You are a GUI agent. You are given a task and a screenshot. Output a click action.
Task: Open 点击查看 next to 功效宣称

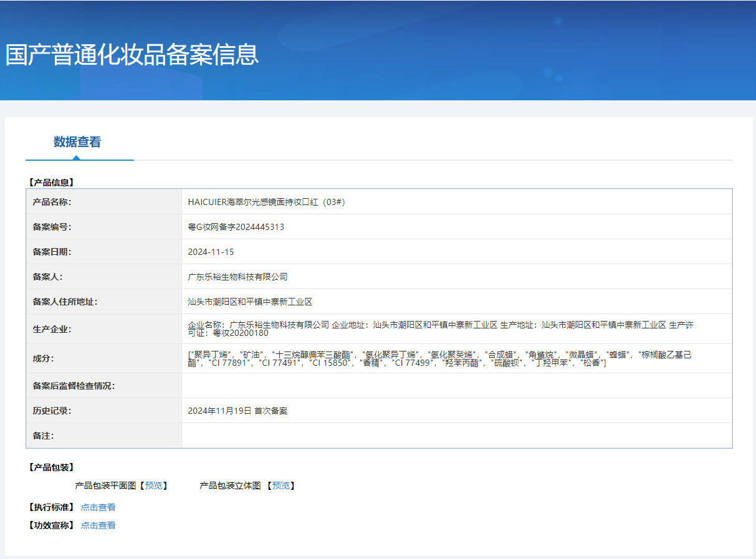(98, 525)
